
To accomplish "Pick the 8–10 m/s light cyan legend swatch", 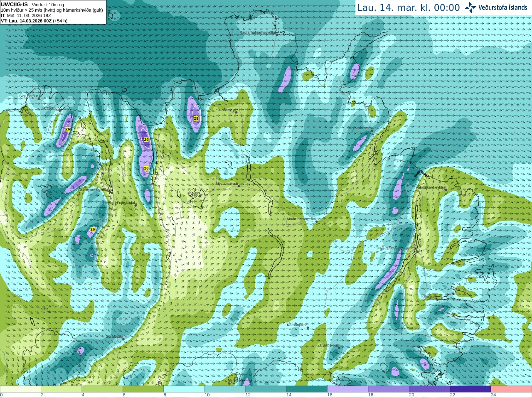I will (x=184, y=389).
